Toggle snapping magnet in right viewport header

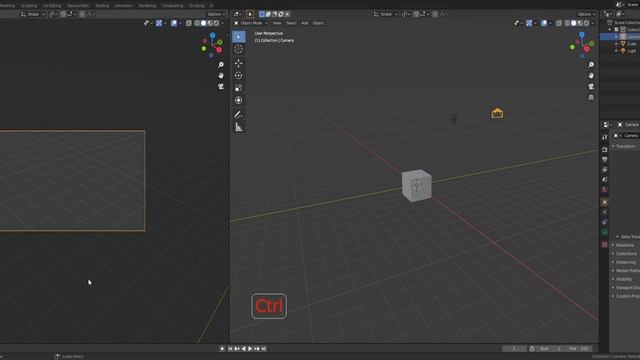coord(416,14)
